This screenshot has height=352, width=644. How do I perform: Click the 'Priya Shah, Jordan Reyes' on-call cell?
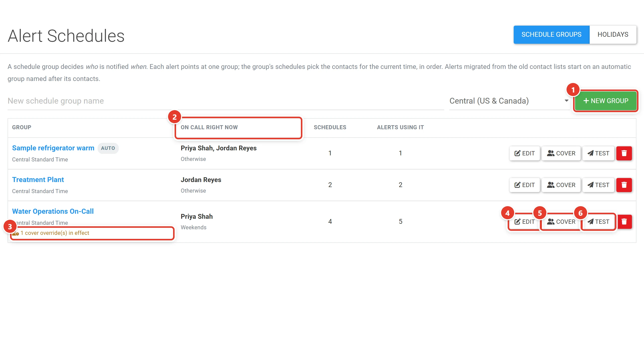click(219, 148)
